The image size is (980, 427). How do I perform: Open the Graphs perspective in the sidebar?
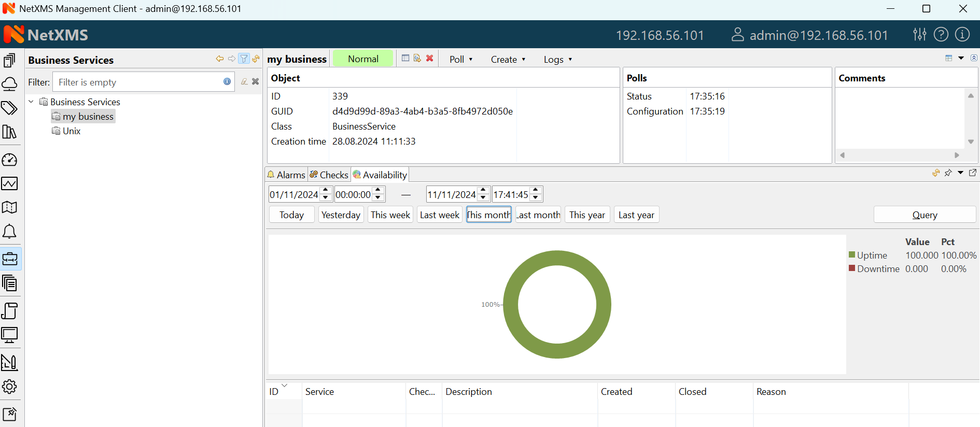[10, 183]
